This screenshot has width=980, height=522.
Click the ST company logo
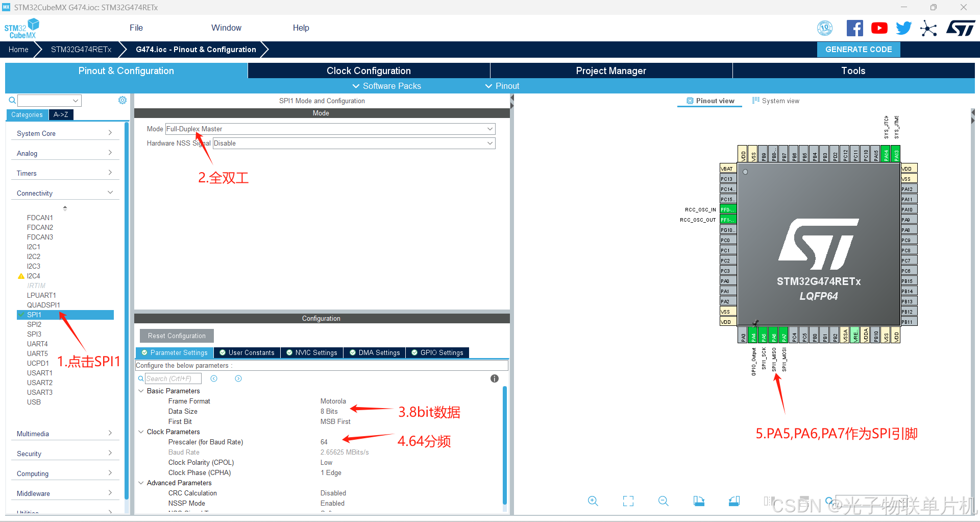pyautogui.click(x=961, y=28)
